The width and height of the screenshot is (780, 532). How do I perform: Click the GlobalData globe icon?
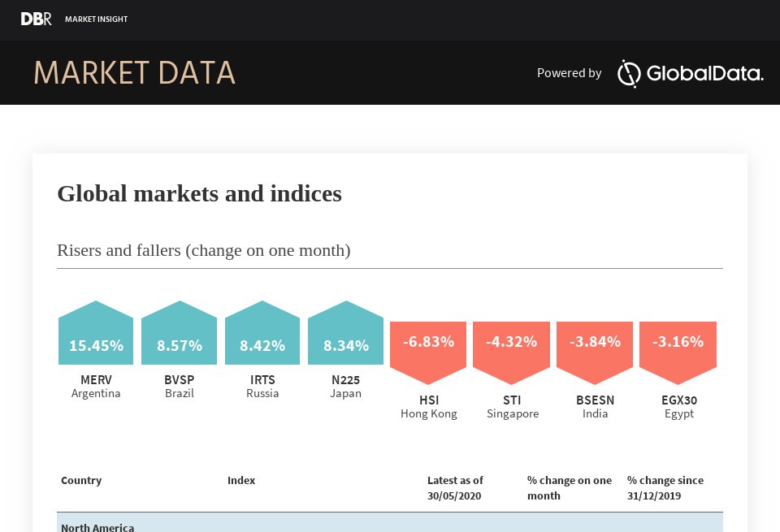pos(629,73)
